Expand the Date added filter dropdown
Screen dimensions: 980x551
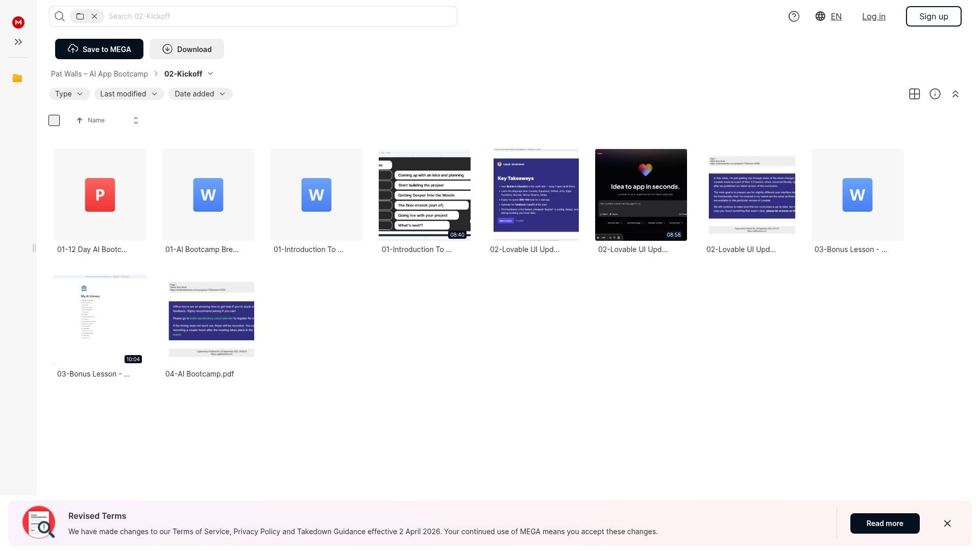(200, 94)
